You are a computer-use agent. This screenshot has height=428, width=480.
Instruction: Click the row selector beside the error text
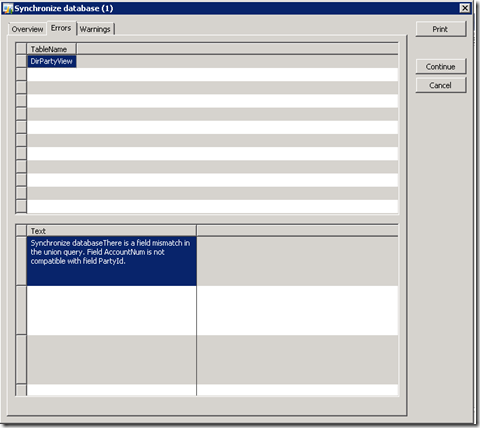21,261
